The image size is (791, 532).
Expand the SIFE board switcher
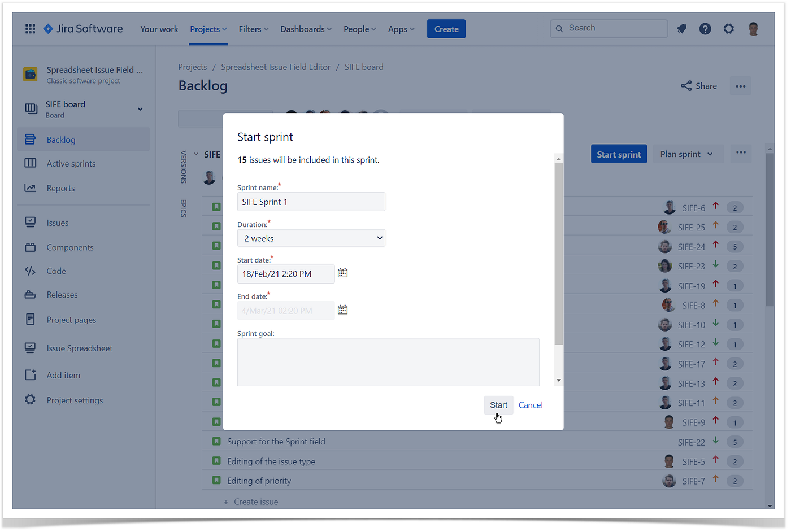(140, 109)
